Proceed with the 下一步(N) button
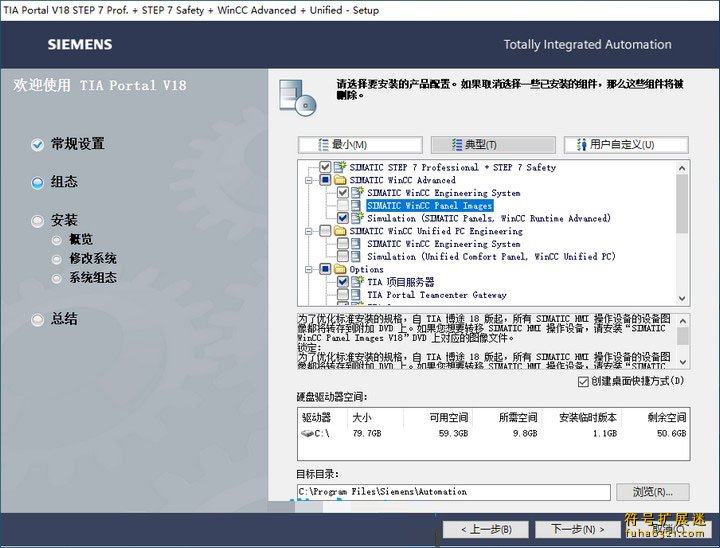The image size is (720, 548). [x=578, y=529]
